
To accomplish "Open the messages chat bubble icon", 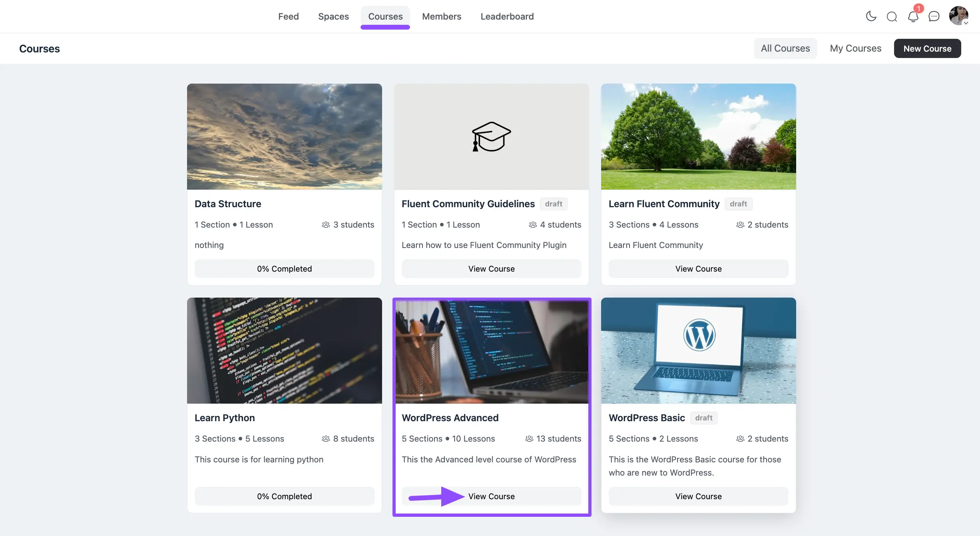I will coord(934,16).
